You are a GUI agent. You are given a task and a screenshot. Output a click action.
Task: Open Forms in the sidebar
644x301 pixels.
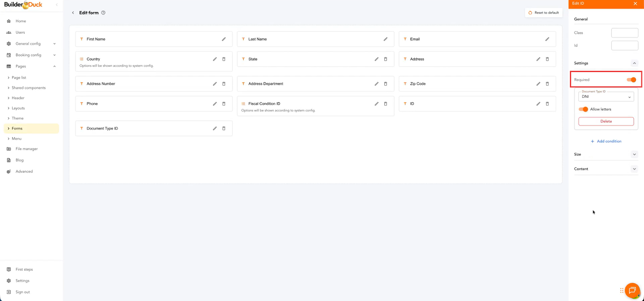click(x=17, y=128)
